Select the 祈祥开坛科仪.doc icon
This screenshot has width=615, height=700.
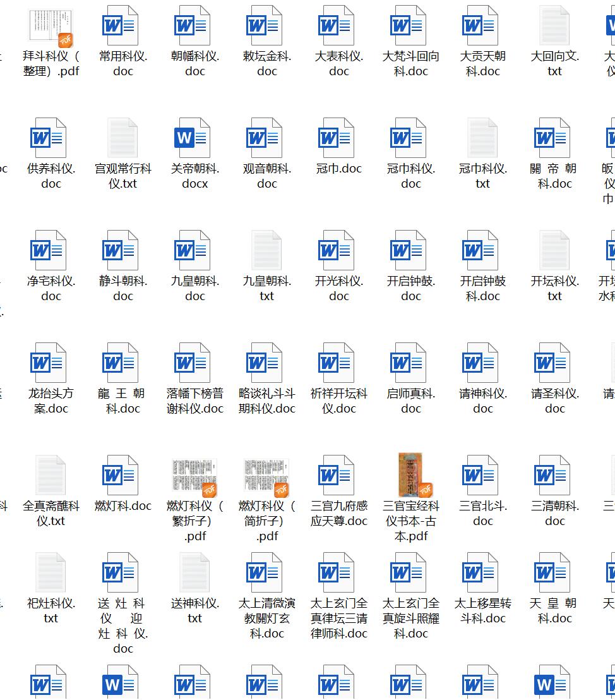pyautogui.click(x=337, y=363)
